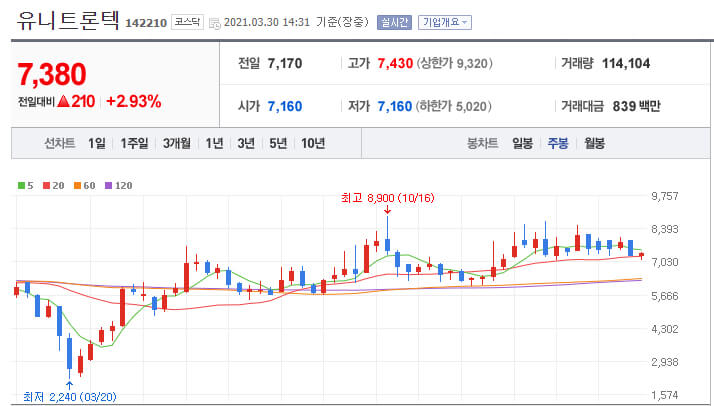Click the calendar icon before the date
The width and height of the screenshot is (714, 406).
click(214, 23)
